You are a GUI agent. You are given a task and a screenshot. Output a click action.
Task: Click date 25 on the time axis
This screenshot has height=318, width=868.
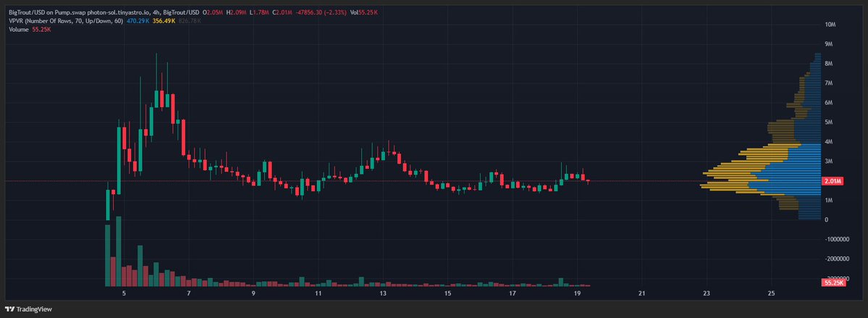(772, 293)
